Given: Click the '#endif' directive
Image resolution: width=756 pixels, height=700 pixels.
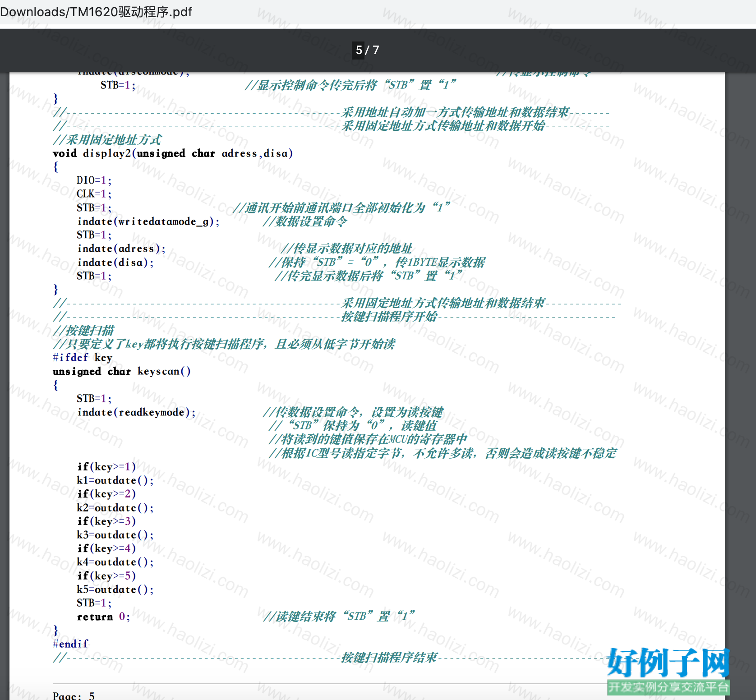Looking at the screenshot, I should (x=70, y=644).
